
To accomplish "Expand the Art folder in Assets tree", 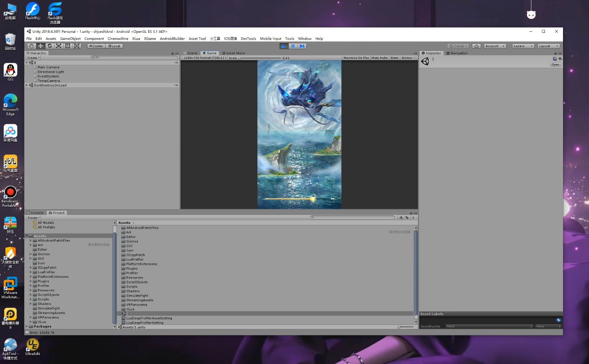I will 31,245.
